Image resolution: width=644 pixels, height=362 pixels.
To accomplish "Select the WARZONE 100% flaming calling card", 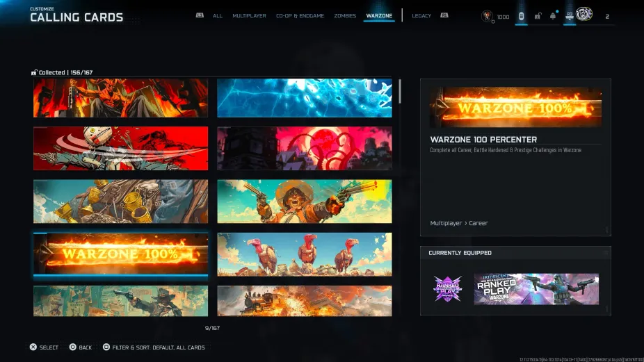I will tap(121, 254).
